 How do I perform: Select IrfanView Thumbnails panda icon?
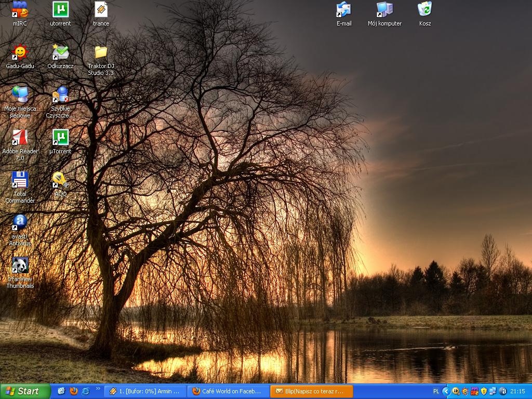click(20, 265)
